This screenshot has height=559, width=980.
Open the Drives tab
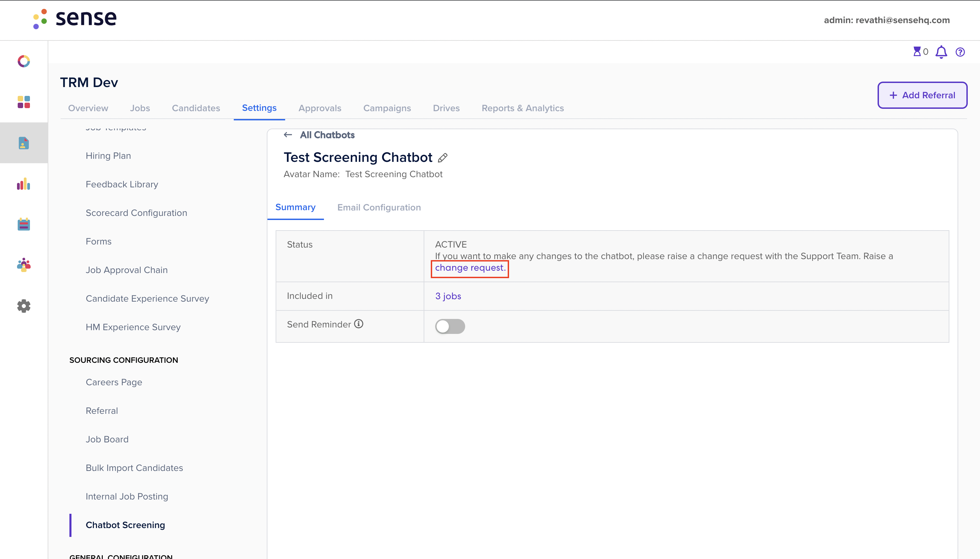pos(446,108)
